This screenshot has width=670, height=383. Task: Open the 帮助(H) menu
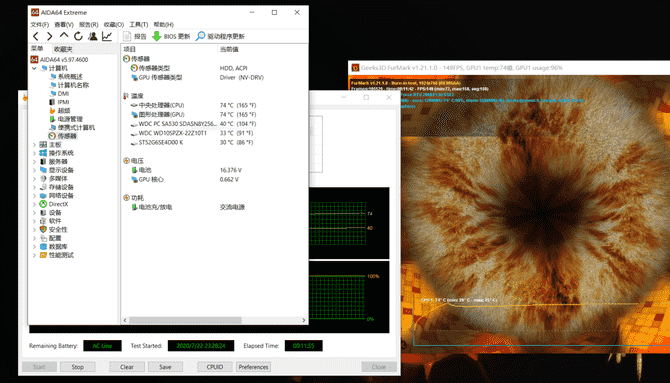pyautogui.click(x=163, y=25)
